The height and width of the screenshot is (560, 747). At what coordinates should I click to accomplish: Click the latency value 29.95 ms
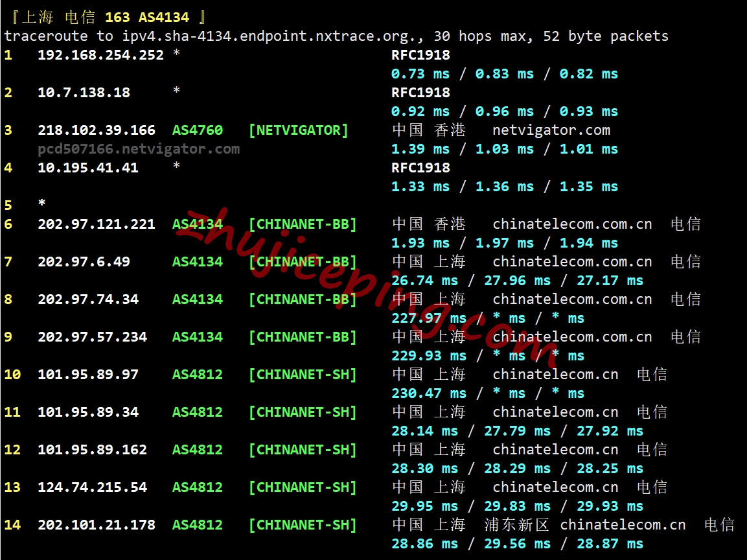tap(424, 507)
